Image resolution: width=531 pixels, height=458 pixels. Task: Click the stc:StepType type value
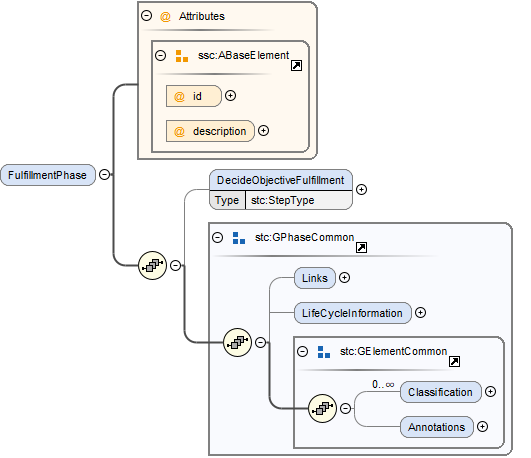(x=282, y=200)
